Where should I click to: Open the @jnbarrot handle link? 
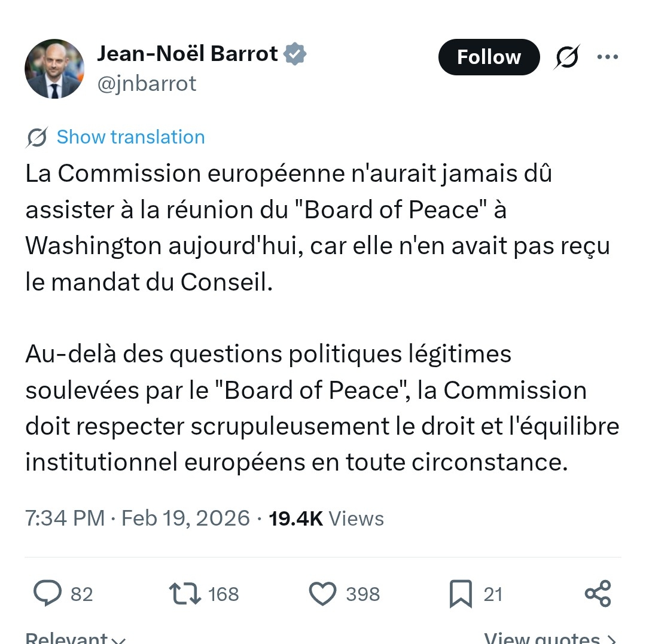pos(147,84)
